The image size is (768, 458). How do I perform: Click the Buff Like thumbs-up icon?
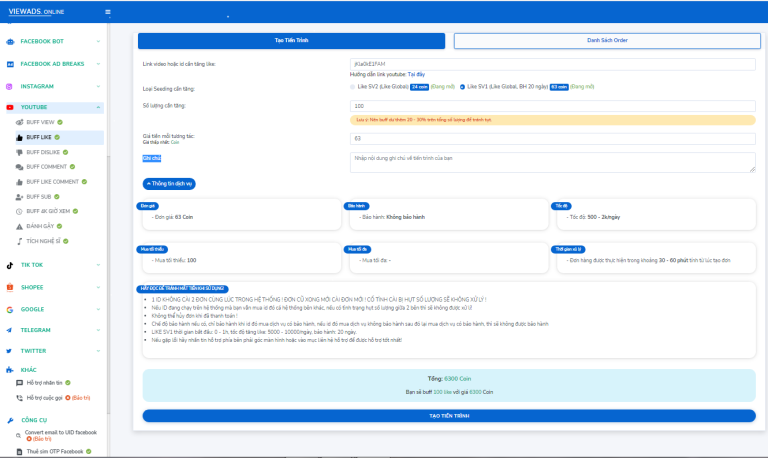pos(20,138)
